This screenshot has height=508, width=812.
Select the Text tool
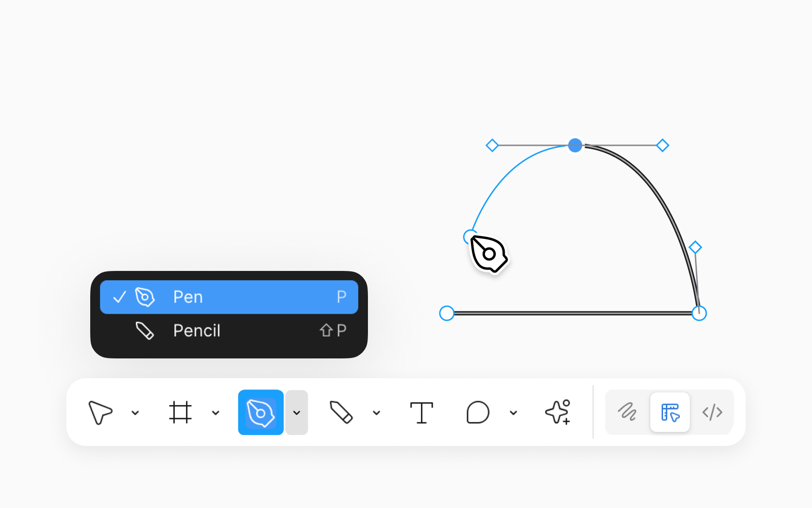pyautogui.click(x=422, y=413)
